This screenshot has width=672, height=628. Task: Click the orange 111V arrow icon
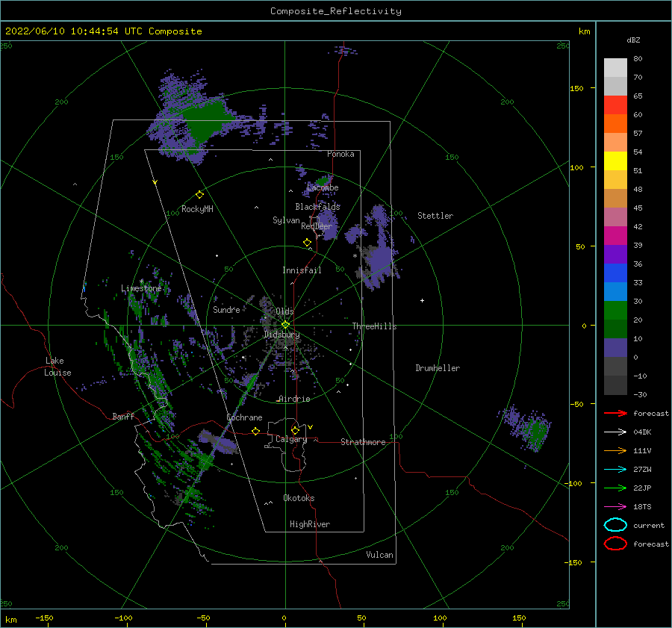click(x=615, y=450)
